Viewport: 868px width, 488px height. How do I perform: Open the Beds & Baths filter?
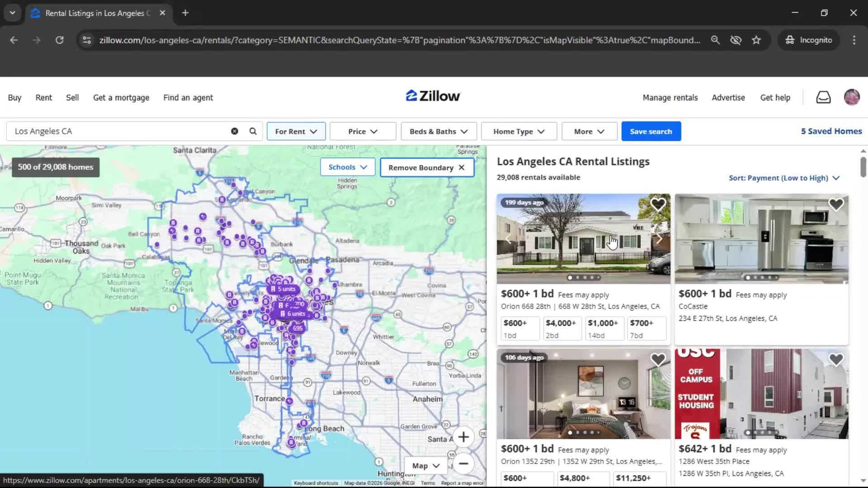(x=438, y=131)
